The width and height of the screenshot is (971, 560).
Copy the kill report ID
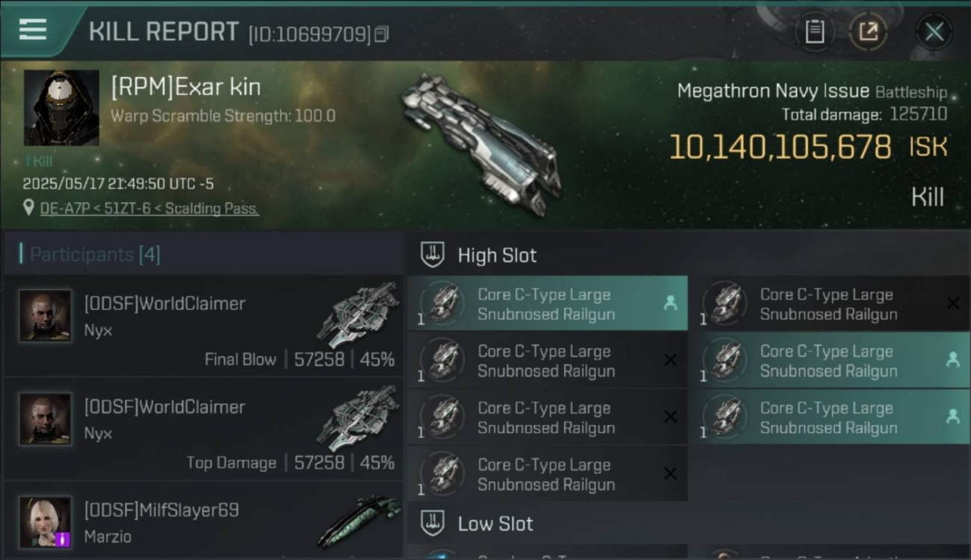382,34
